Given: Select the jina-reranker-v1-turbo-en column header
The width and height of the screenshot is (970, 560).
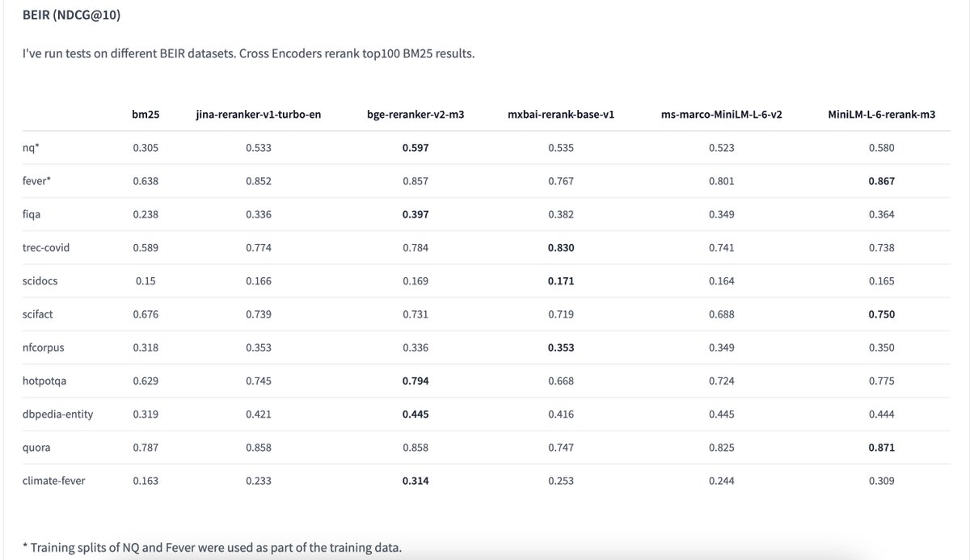Looking at the screenshot, I should click(259, 115).
